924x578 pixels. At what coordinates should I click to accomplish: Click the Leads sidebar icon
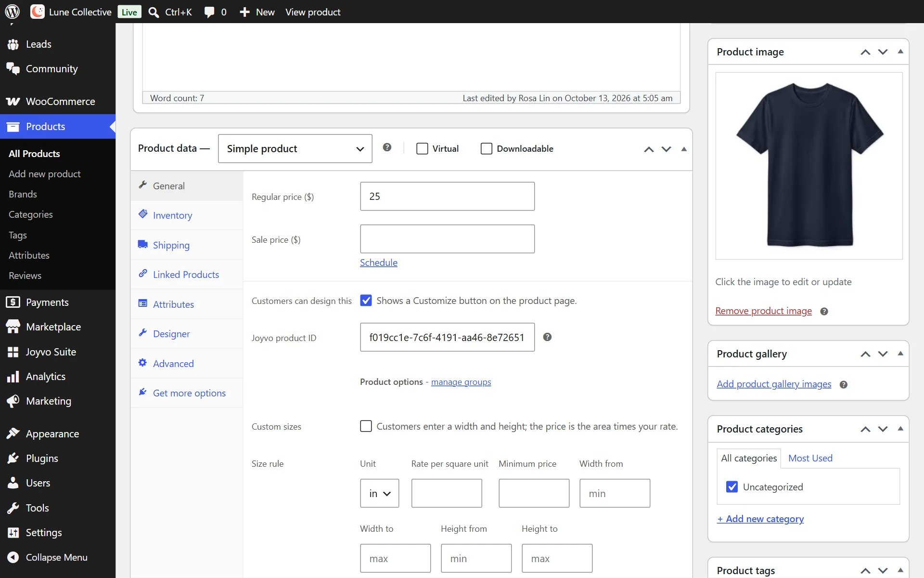pyautogui.click(x=13, y=44)
